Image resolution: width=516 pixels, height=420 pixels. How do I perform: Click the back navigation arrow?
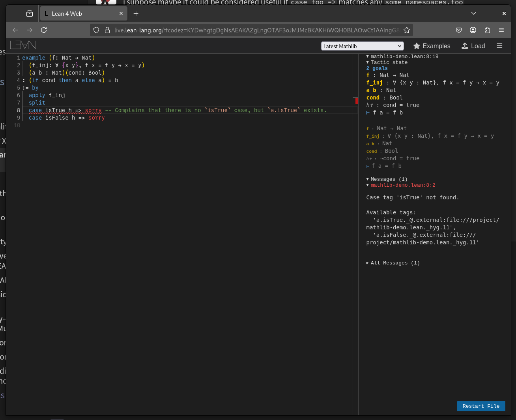[15, 30]
